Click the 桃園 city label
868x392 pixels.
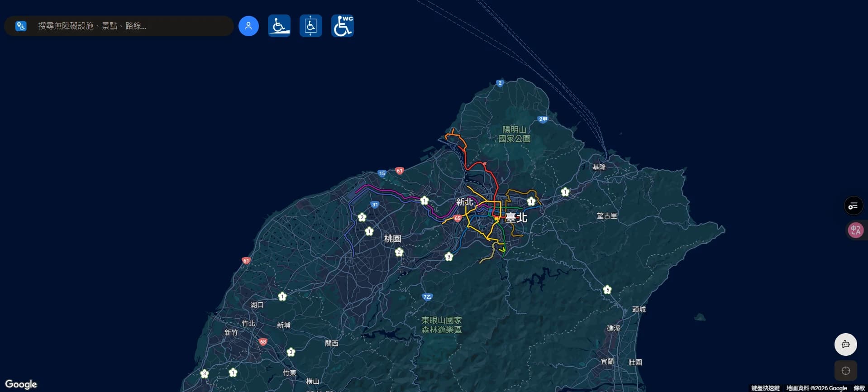392,239
